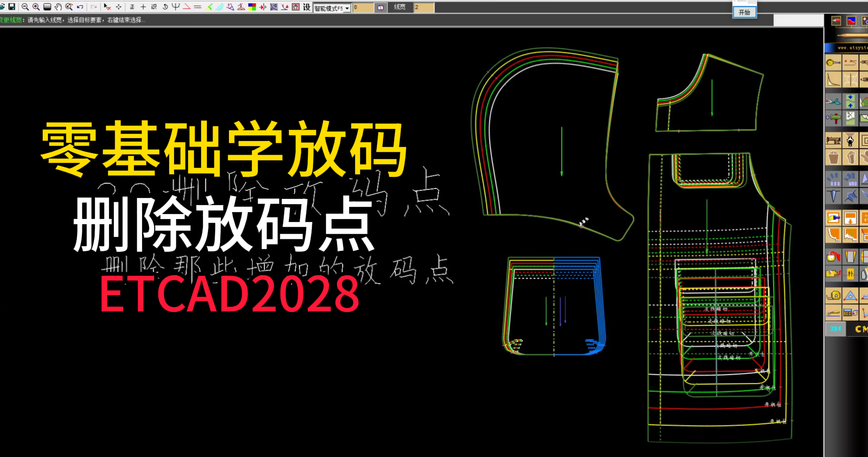Click the 朴 character icon in right panel

pyautogui.click(x=850, y=274)
